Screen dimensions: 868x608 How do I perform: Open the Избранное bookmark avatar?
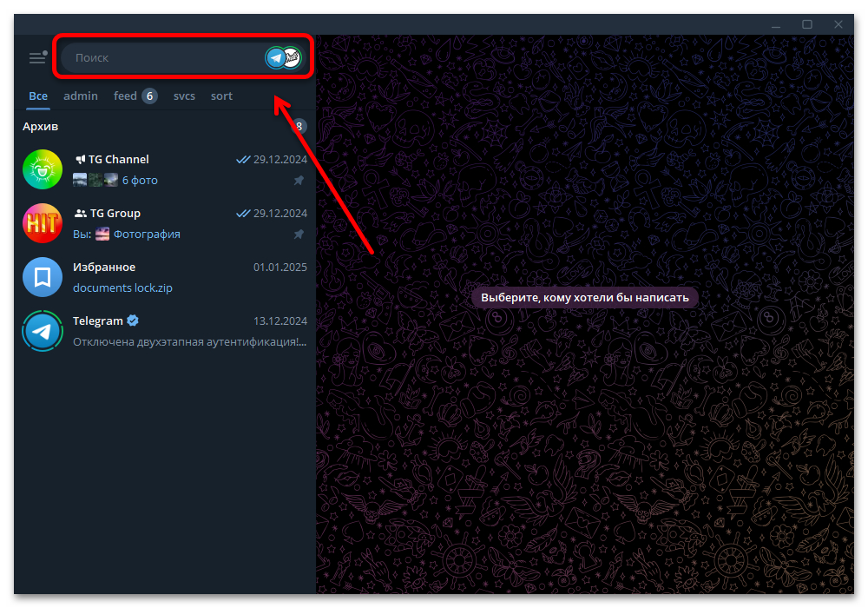tap(43, 277)
